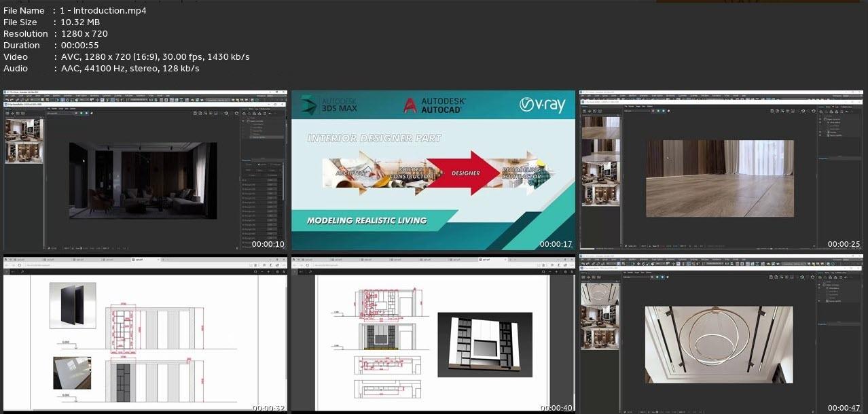Click the V-Ray logo
868x414 pixels.
click(x=542, y=105)
